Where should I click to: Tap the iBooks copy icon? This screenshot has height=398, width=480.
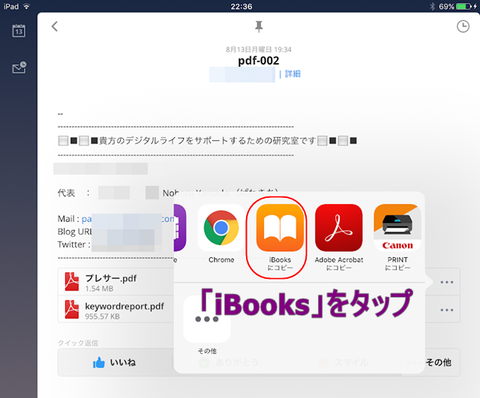(x=280, y=228)
